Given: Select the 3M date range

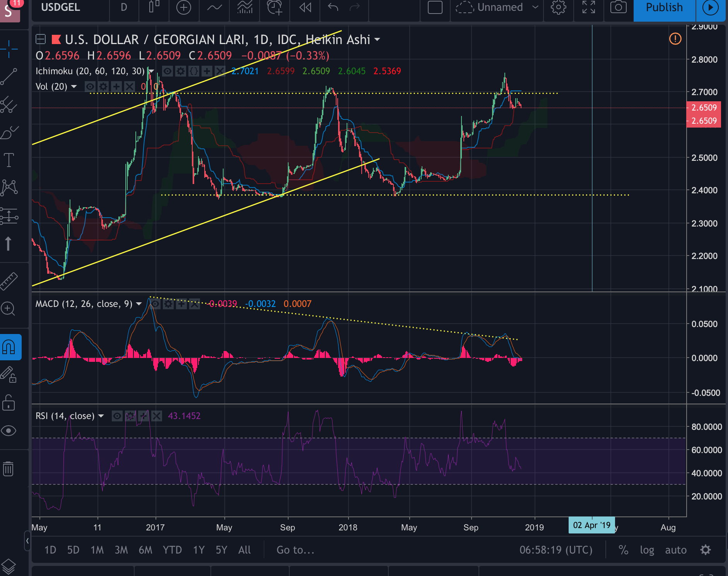Looking at the screenshot, I should click(x=121, y=550).
